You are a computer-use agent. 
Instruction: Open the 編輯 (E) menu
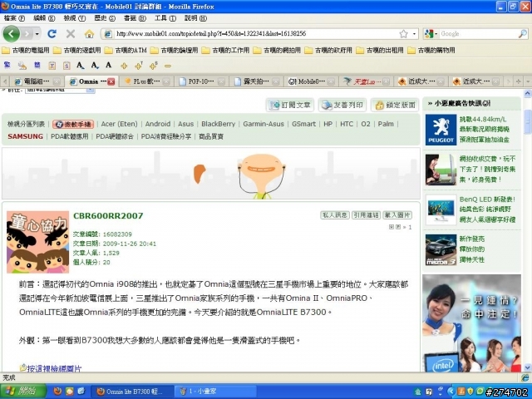click(44, 18)
